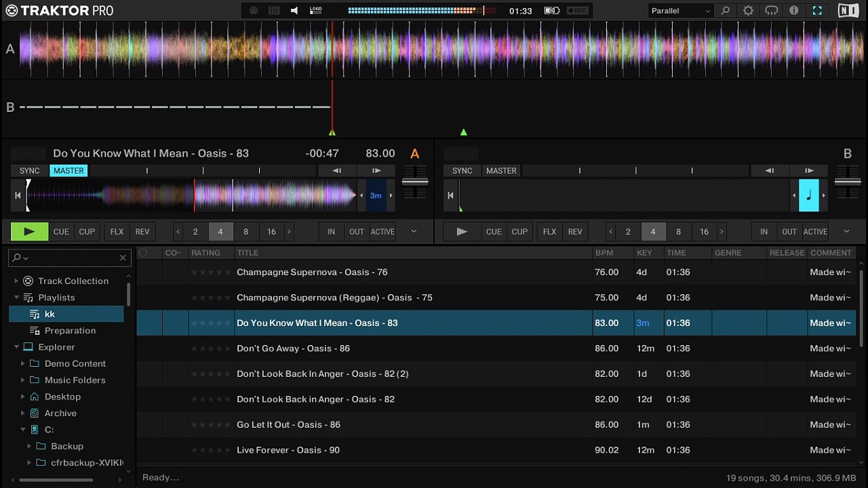
Task: Tempo bend down on Deck B
Action: (x=770, y=171)
